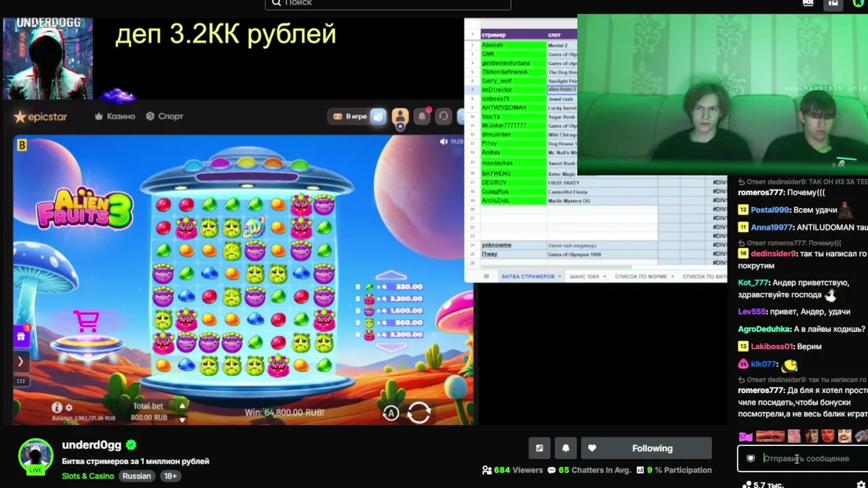This screenshot has height=488, width=868.
Task: Expand the side panel chevron arrow
Action: pos(20,362)
